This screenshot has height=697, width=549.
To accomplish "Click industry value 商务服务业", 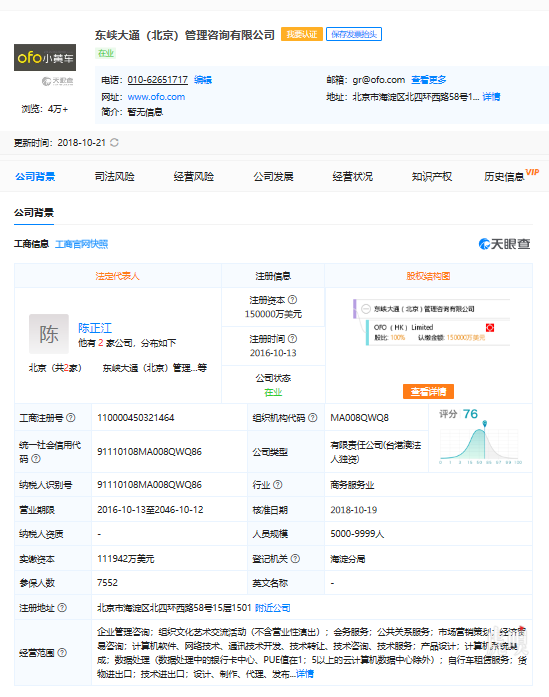I will coord(352,485).
